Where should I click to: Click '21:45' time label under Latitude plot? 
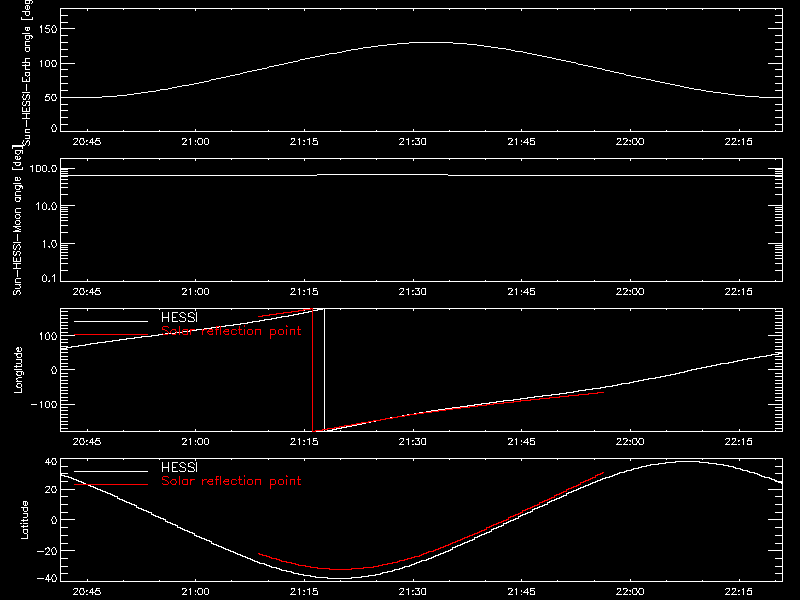[521, 592]
